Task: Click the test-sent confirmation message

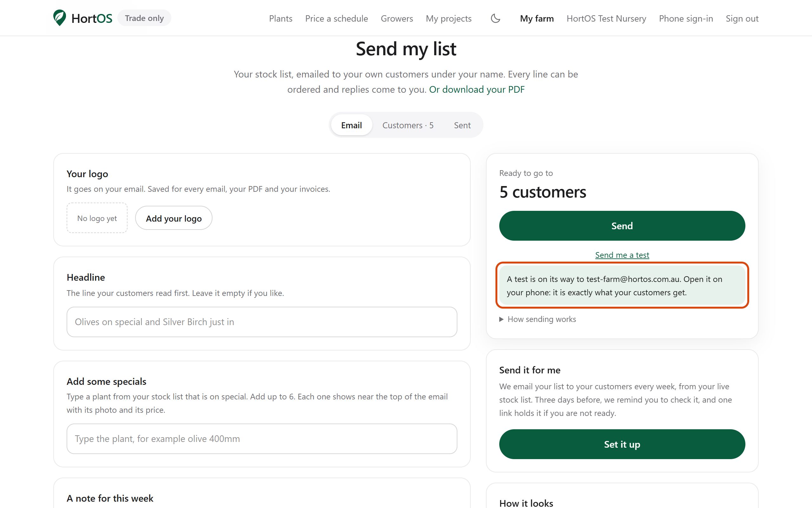Action: [622, 285]
